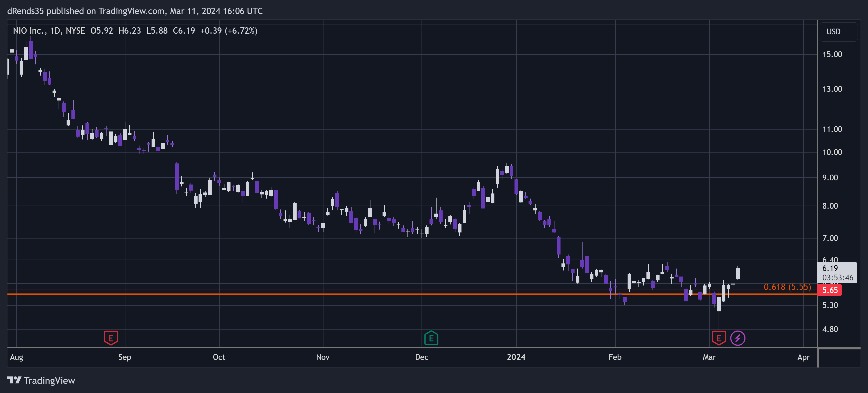Click the Feb label on time axis
Viewport: 868px width, 393px height.
(615, 357)
